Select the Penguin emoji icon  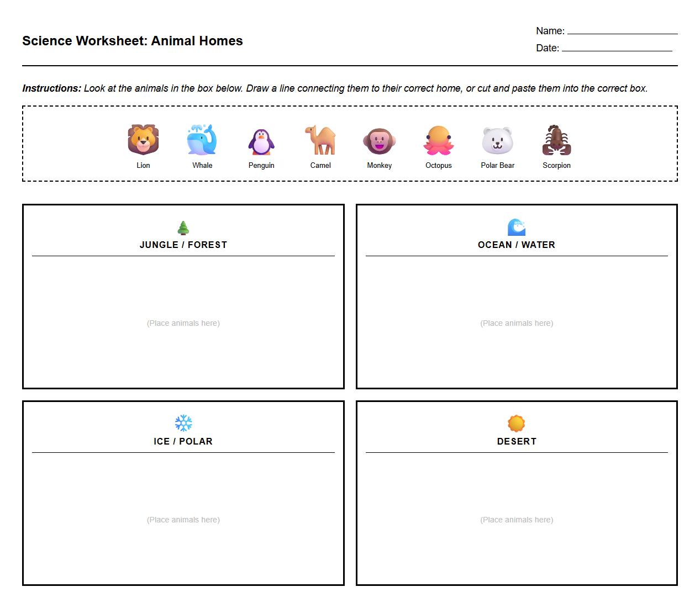click(x=261, y=141)
